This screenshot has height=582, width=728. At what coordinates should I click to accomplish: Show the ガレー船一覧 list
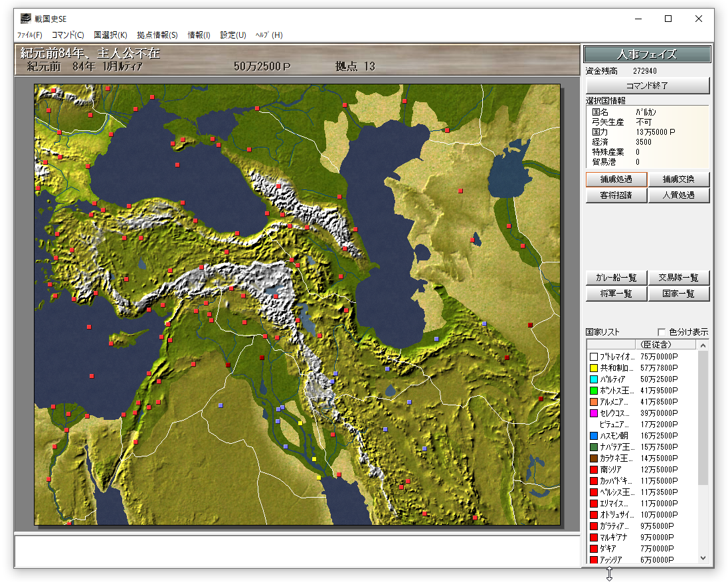tap(616, 278)
